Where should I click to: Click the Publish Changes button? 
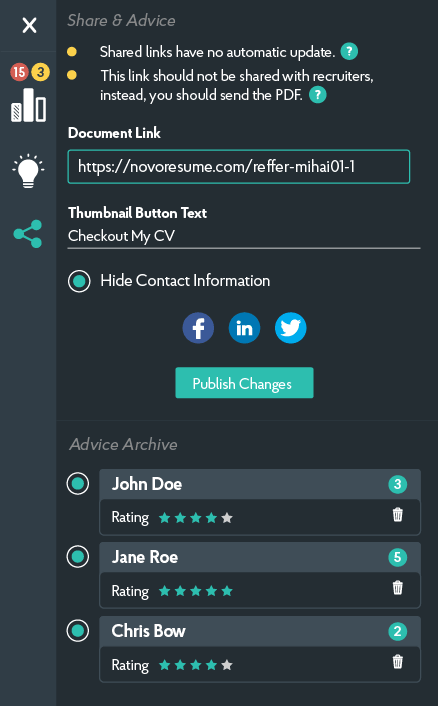pos(244,383)
